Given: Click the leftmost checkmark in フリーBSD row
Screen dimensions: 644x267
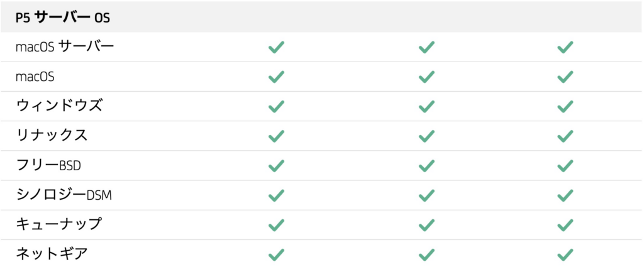Looking at the screenshot, I should pos(277,166).
